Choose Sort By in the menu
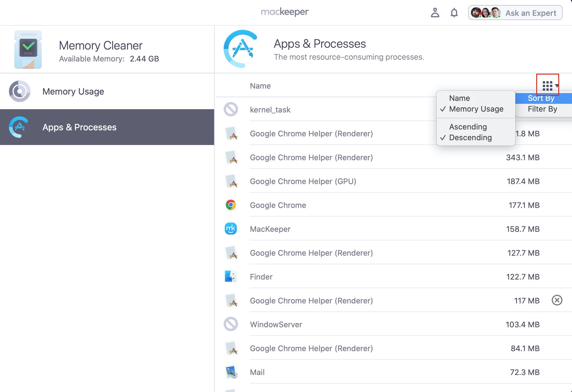The width and height of the screenshot is (572, 392). coord(544,98)
